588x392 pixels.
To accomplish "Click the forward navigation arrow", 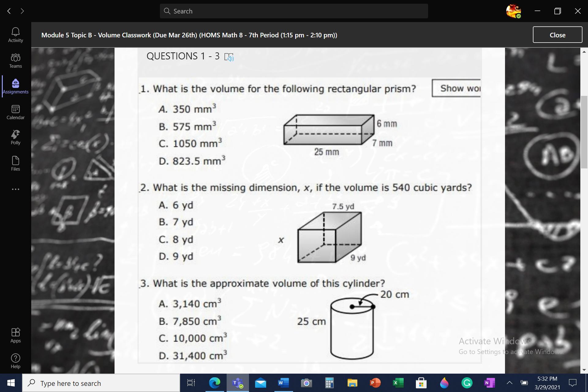I will pyautogui.click(x=22, y=11).
